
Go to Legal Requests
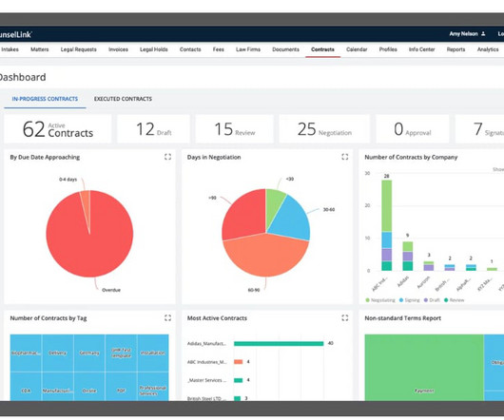click(78, 49)
